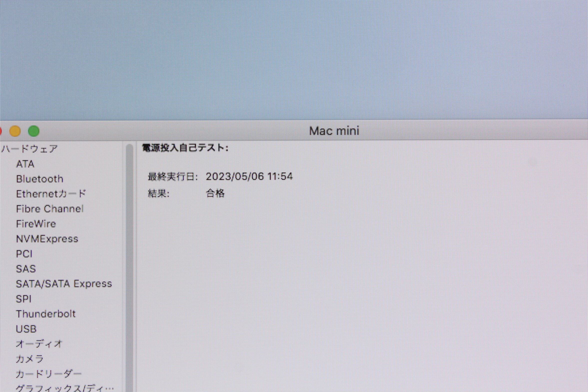This screenshot has height=392, width=588.
Task: Select Ethernetカード sidebar item
Action: click(x=51, y=194)
